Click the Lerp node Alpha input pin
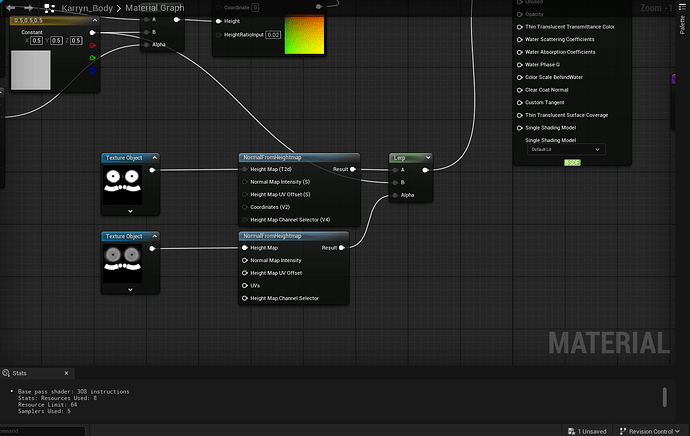 (x=395, y=195)
